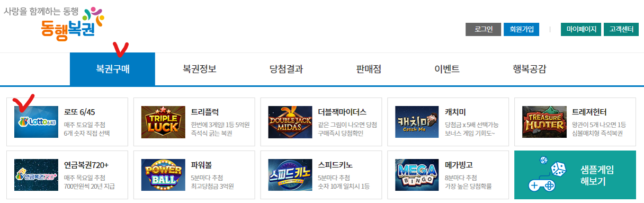This screenshot has height=203, width=644.
Task: Click the 회원가입 button
Action: (521, 29)
